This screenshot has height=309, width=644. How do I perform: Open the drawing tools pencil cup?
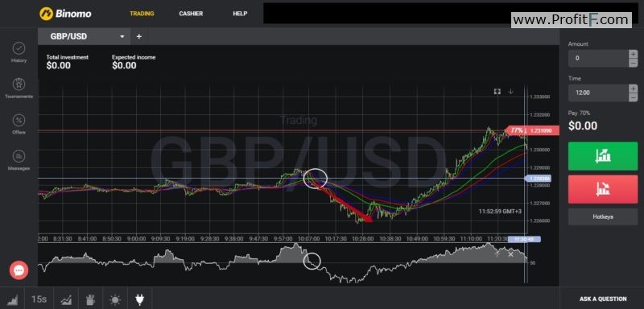90,299
